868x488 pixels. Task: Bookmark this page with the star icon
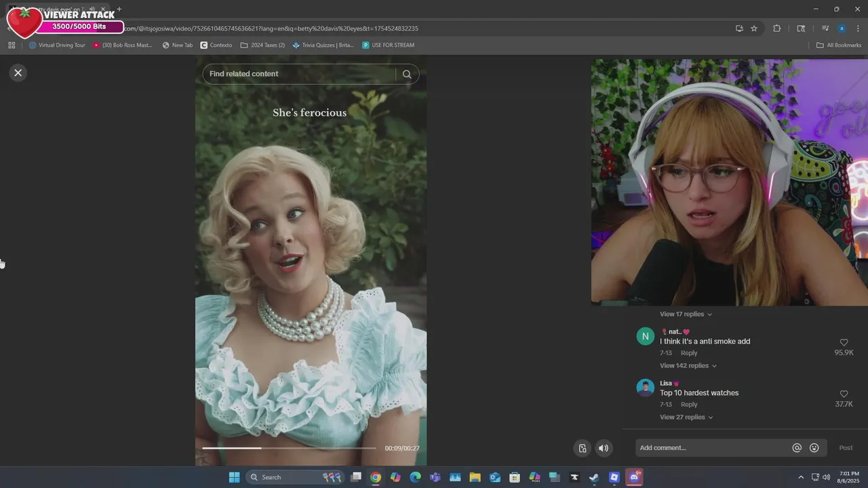(754, 28)
